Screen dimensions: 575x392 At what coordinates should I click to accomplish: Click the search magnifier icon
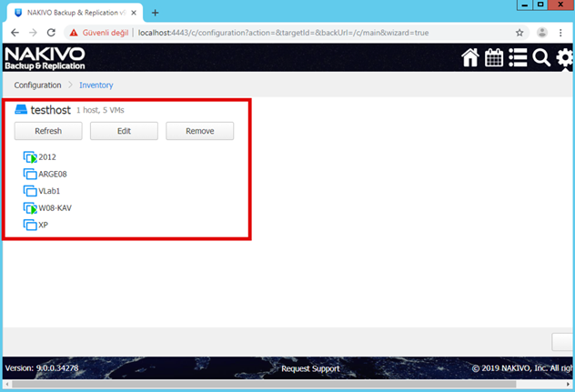(541, 58)
